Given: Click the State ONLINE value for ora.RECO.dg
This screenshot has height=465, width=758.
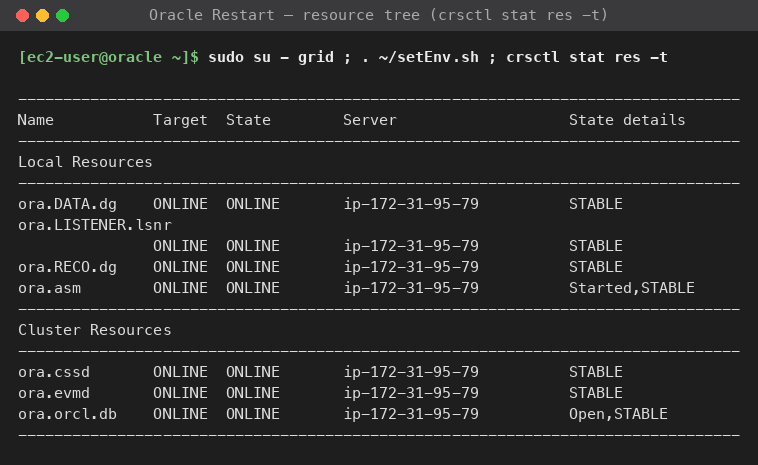Looking at the screenshot, I should coord(253,267).
